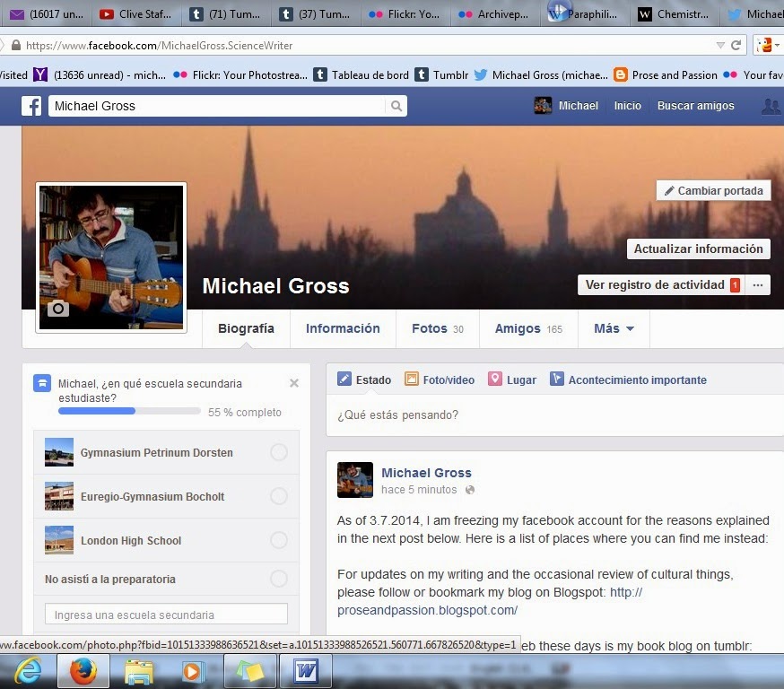Click the Facebook logo icon
Screen dimensions: 784x689
point(31,106)
